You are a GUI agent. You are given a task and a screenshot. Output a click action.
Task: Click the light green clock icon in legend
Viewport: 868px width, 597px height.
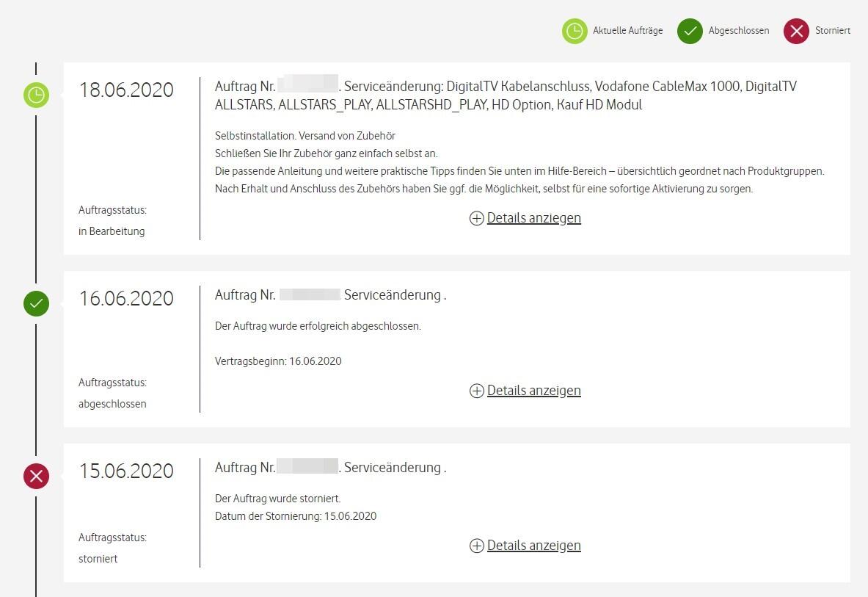point(575,31)
